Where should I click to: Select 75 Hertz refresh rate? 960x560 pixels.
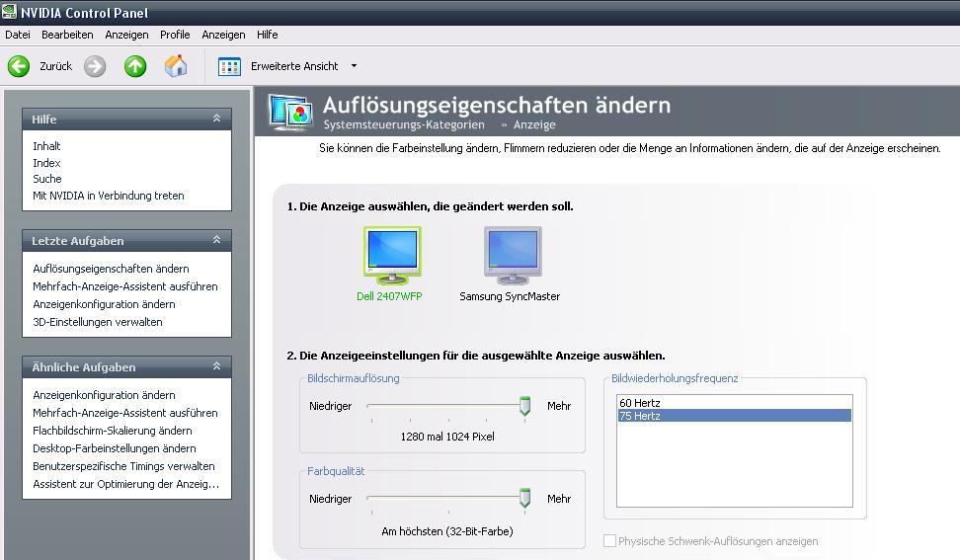(734, 416)
